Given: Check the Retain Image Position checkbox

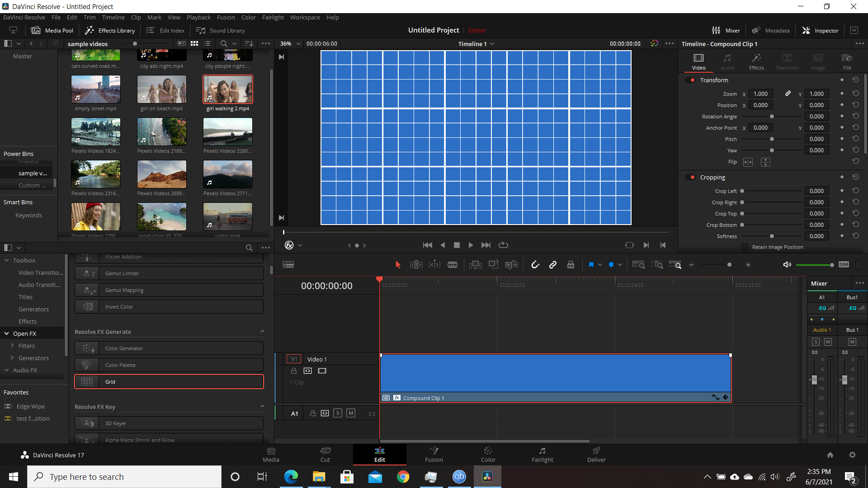Looking at the screenshot, I should click(745, 247).
